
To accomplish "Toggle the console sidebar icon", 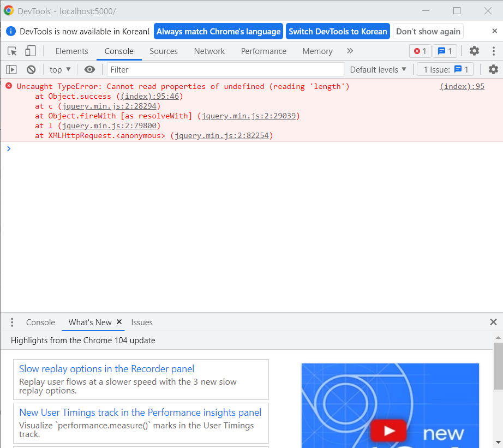I will click(11, 70).
